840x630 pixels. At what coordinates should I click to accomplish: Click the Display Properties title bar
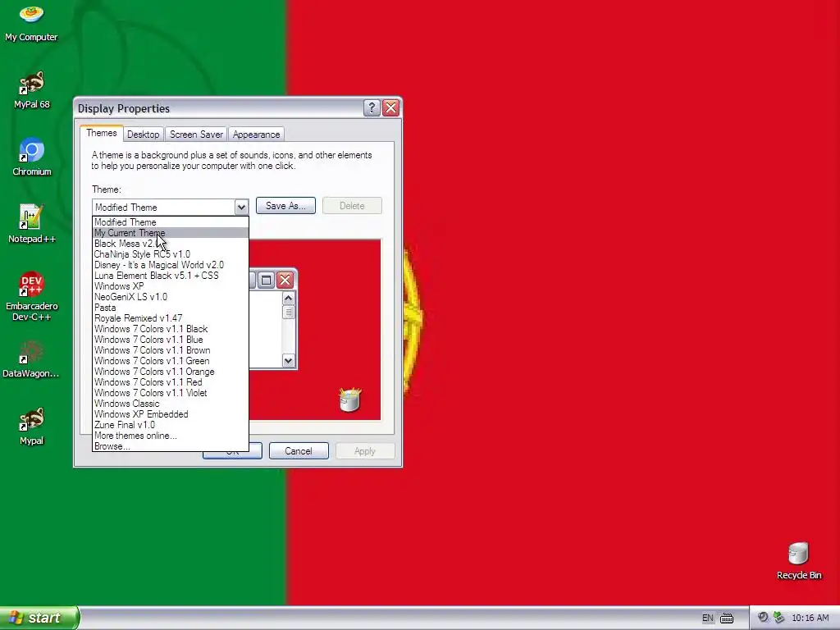[x=220, y=108]
